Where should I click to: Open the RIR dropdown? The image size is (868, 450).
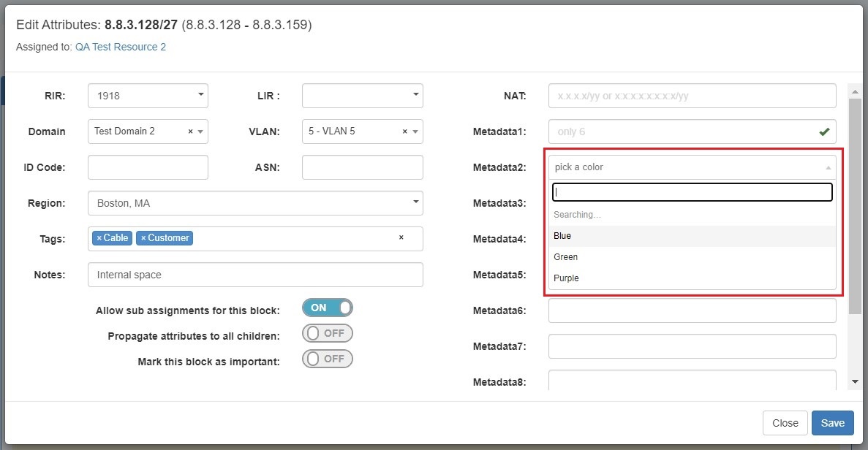pos(148,96)
